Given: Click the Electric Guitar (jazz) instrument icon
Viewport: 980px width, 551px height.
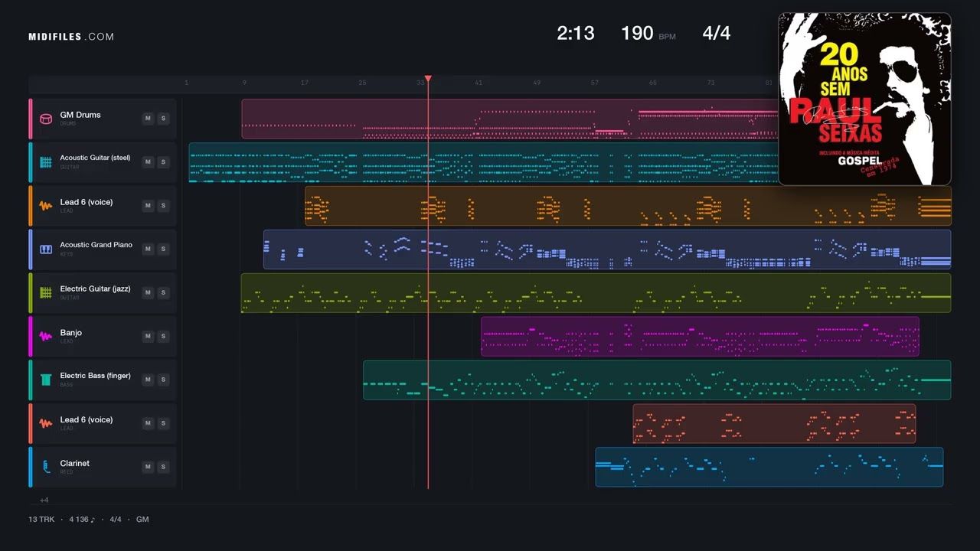Looking at the screenshot, I should click(x=46, y=293).
